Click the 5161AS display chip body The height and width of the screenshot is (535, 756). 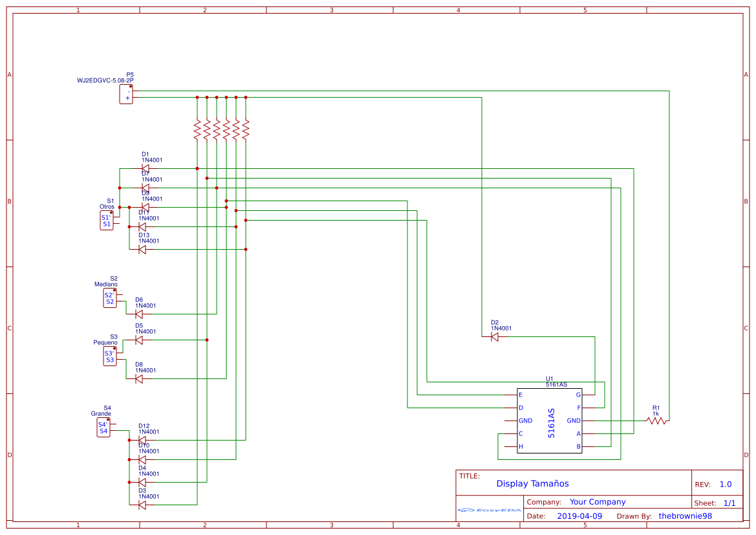point(549,421)
